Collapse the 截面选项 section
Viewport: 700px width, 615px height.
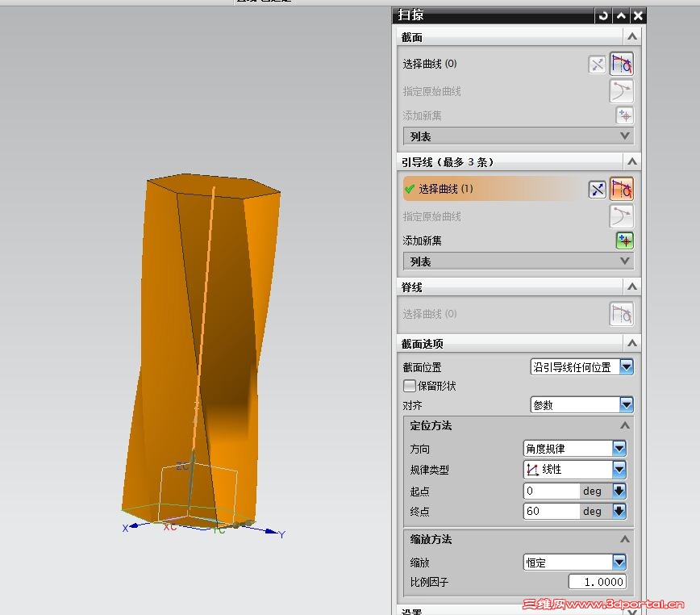[632, 344]
